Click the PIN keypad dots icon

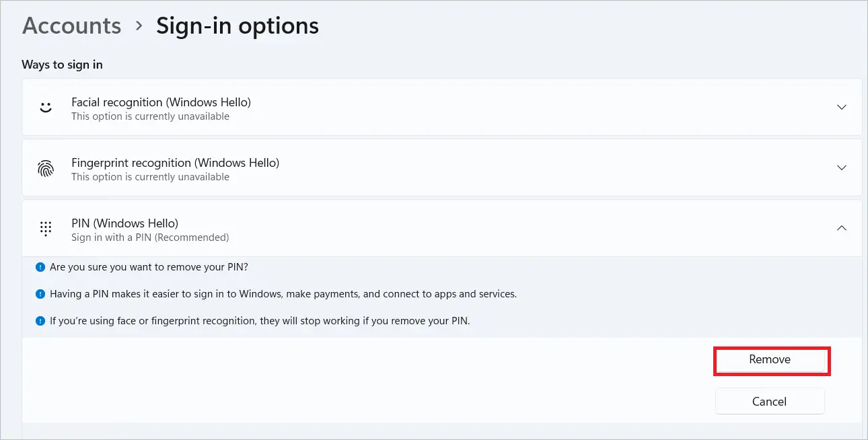46,229
